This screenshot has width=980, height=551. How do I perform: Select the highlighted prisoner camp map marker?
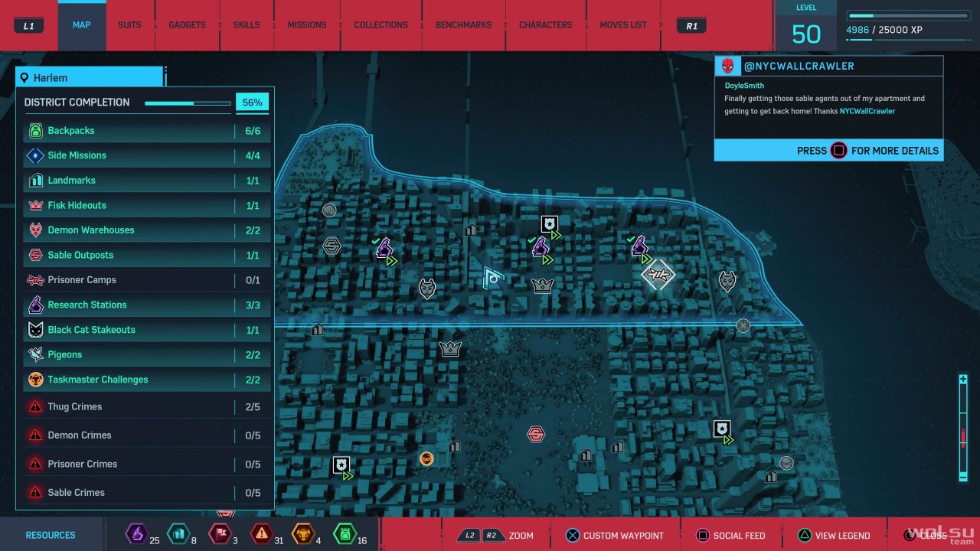(x=658, y=274)
